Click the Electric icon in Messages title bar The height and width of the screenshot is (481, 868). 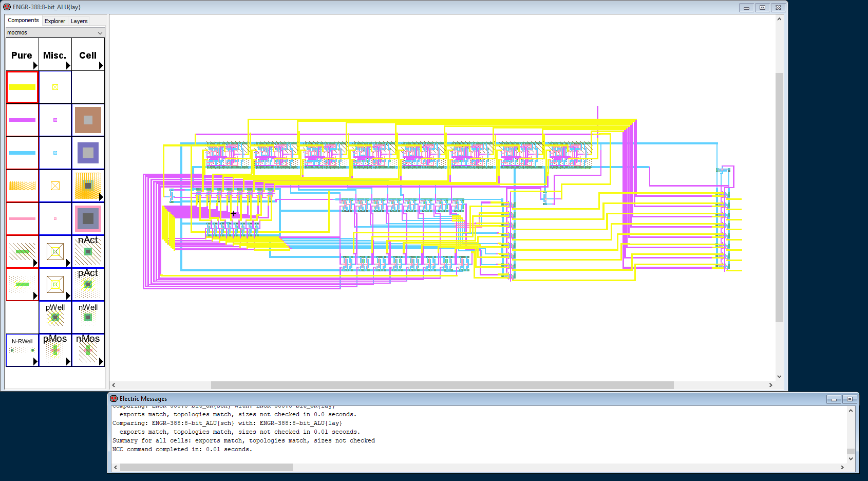pos(114,399)
